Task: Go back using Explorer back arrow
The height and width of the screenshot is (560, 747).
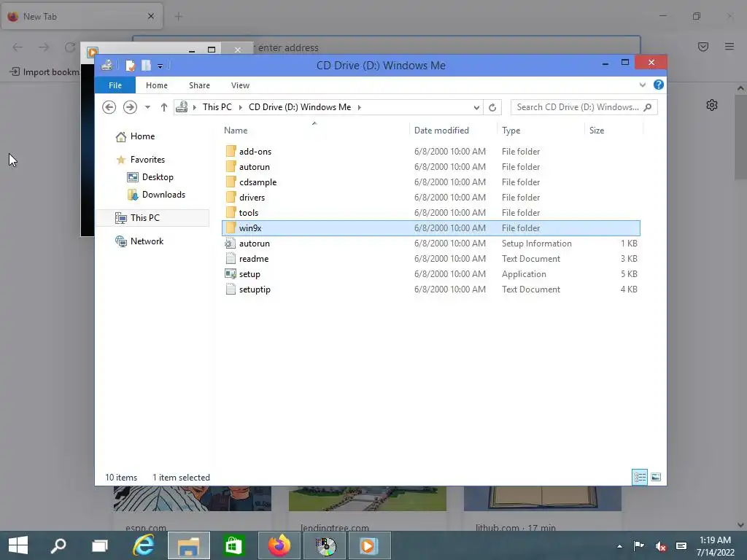Action: coord(109,107)
